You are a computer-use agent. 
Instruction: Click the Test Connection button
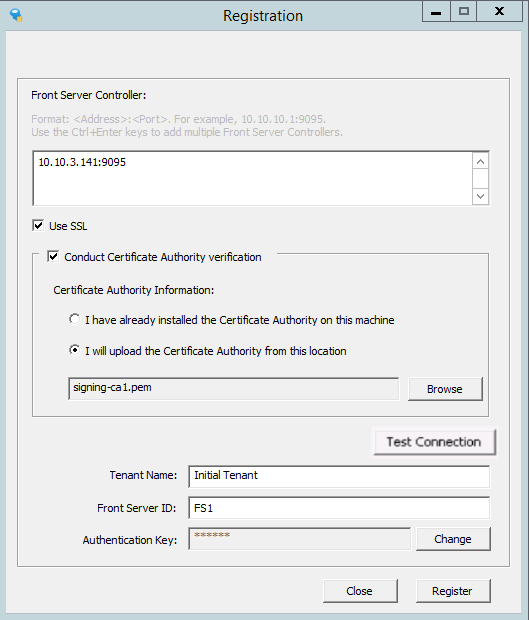[435, 442]
